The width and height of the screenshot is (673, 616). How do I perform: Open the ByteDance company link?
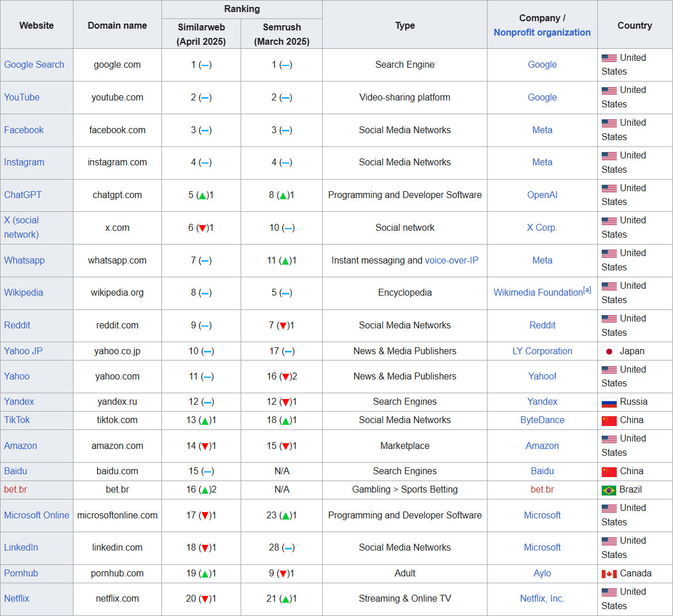click(x=542, y=420)
